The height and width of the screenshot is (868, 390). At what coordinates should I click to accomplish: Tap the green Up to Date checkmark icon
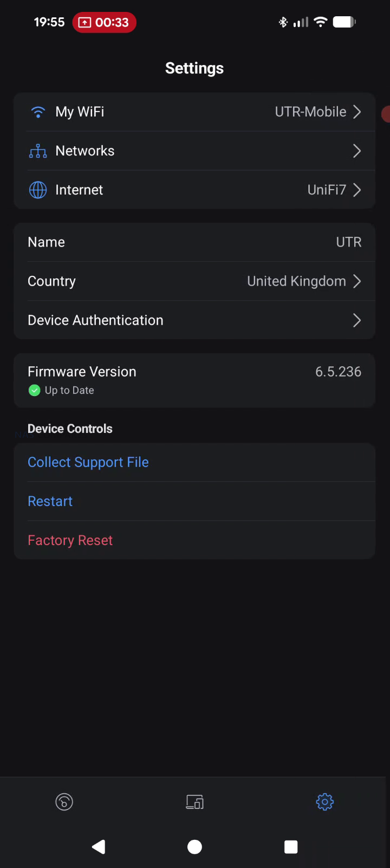[x=35, y=390]
